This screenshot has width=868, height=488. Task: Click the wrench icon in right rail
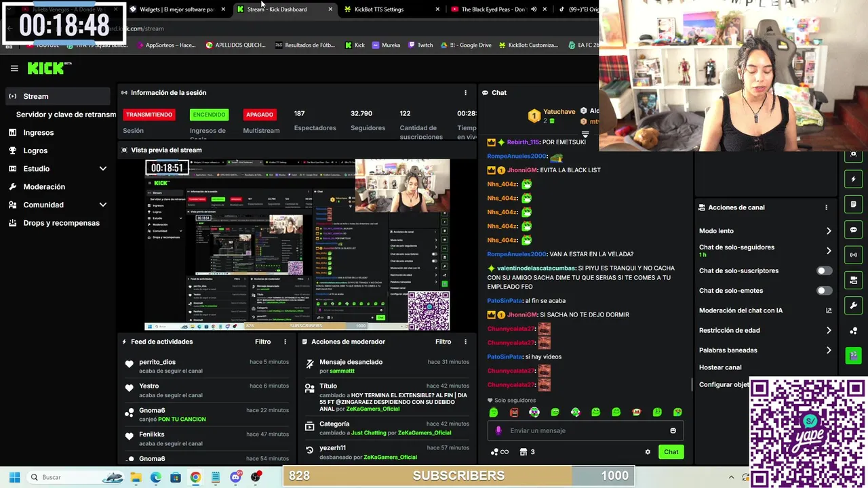pos(854,305)
